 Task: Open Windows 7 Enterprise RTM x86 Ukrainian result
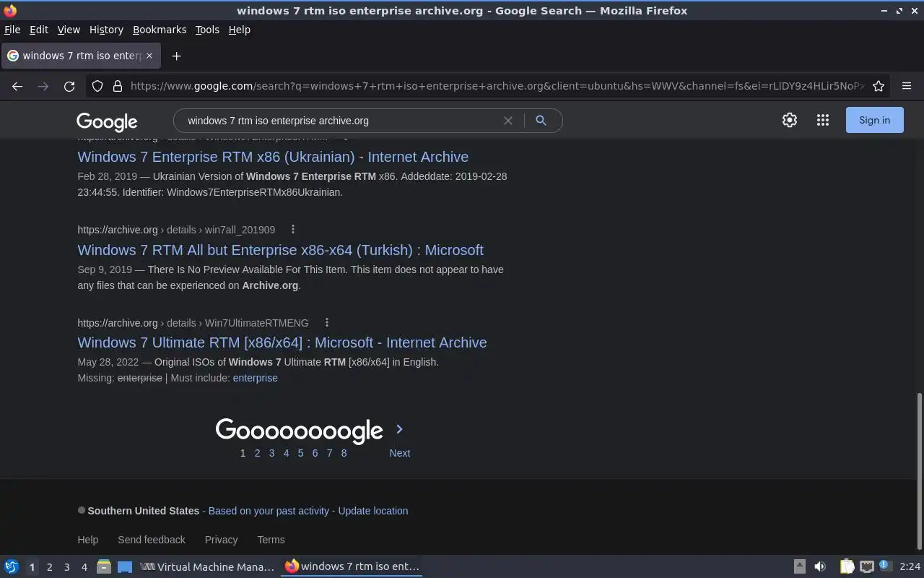(273, 157)
